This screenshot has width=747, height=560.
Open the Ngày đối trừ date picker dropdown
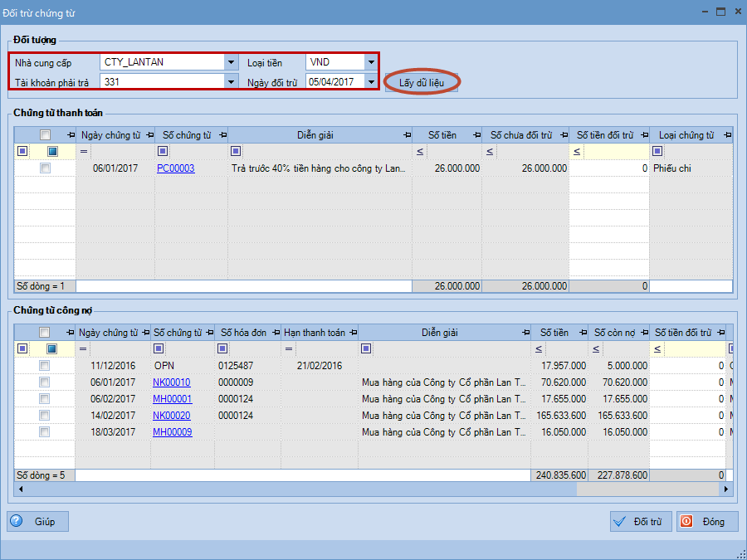point(370,81)
